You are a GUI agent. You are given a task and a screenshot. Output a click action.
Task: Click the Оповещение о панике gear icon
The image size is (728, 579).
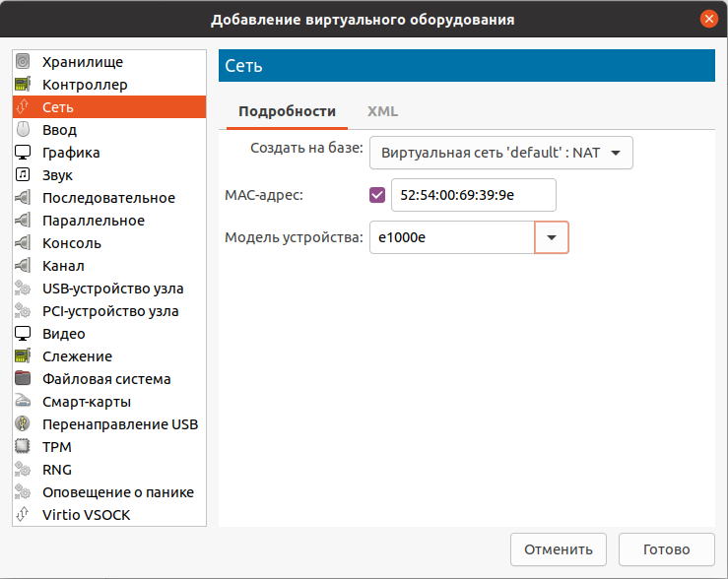(x=23, y=491)
